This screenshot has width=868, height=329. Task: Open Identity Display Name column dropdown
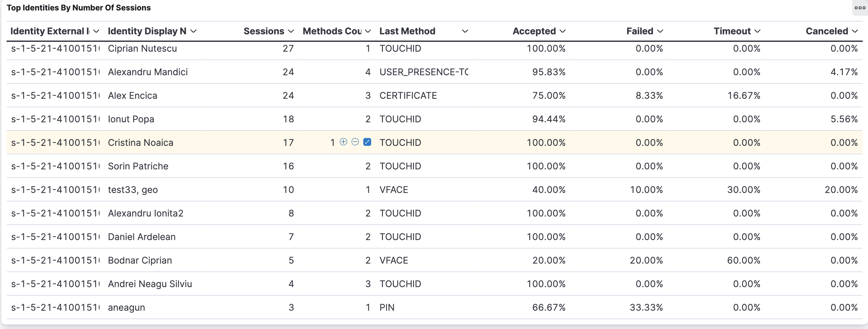point(193,31)
